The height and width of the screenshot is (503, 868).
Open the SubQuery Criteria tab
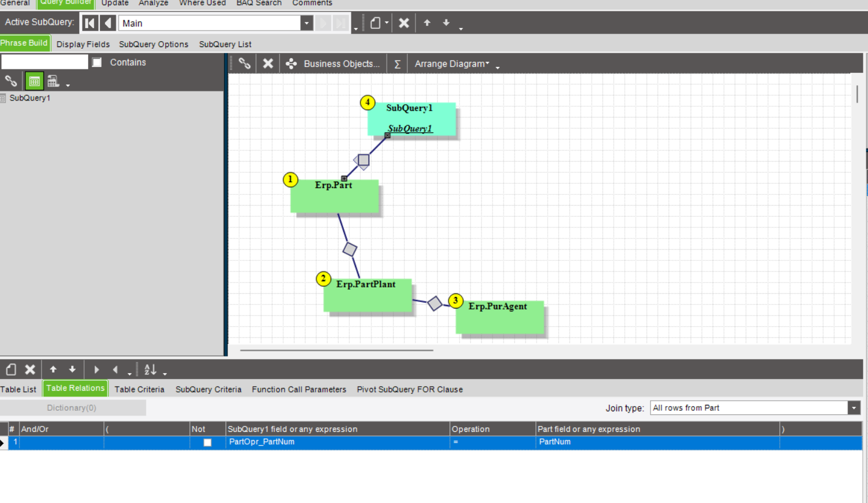click(x=209, y=390)
